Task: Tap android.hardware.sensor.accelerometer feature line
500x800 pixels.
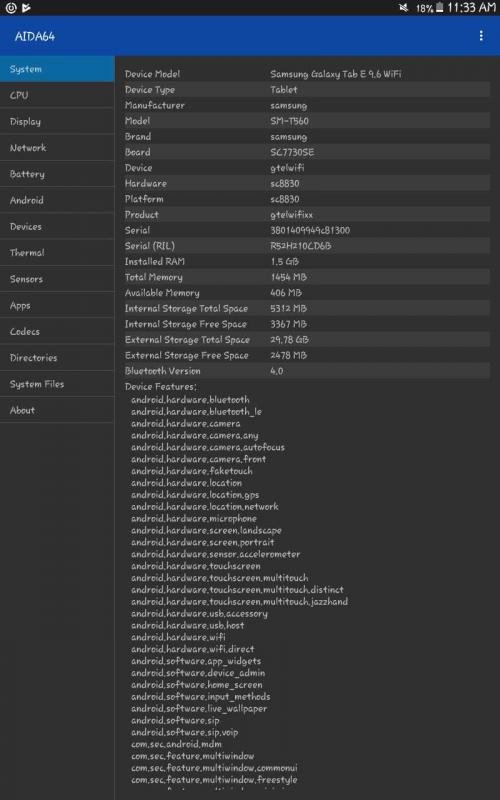Action: (216, 554)
